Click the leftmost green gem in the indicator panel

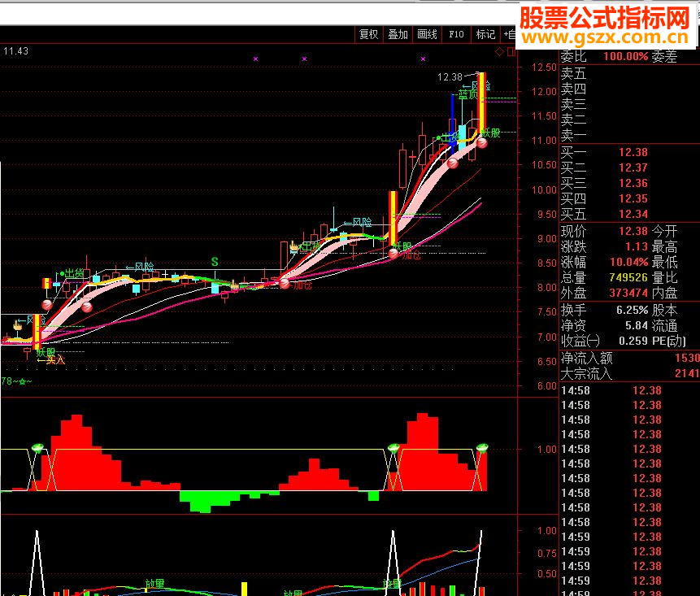coord(38,448)
